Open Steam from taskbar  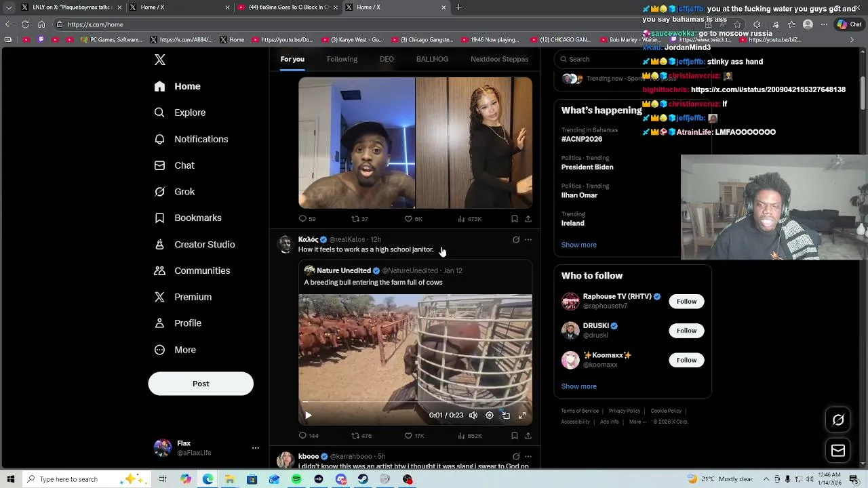pos(363,479)
